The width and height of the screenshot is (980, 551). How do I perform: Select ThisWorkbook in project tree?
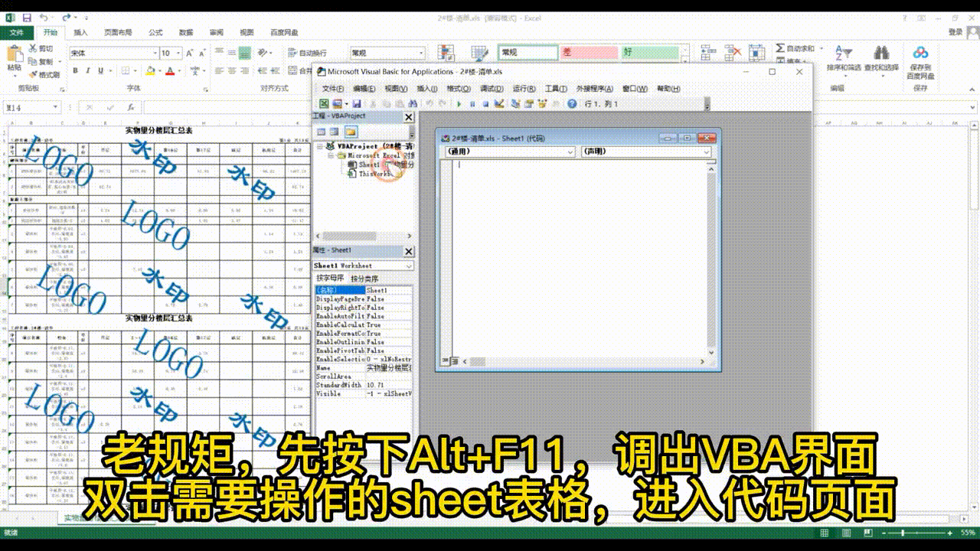pos(374,174)
